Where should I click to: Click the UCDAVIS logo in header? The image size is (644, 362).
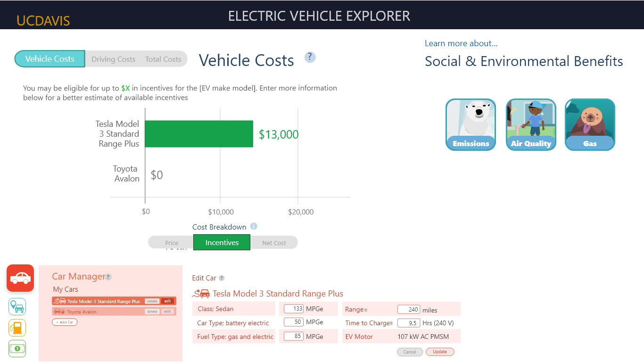tap(43, 21)
